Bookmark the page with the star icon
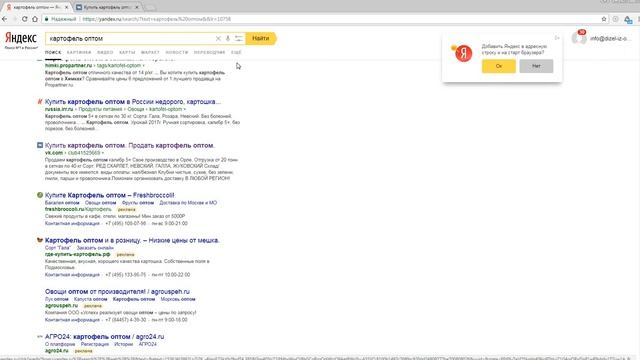 604,19
